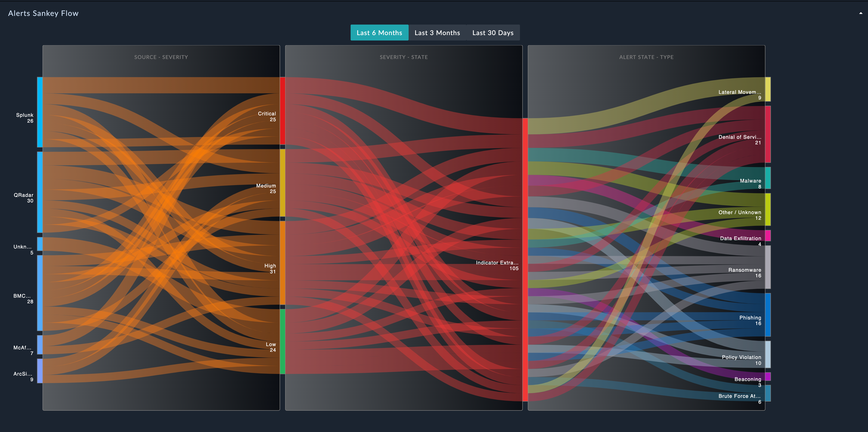The image size is (868, 432).
Task: Click the Brute Force Attack node
Action: click(768, 393)
